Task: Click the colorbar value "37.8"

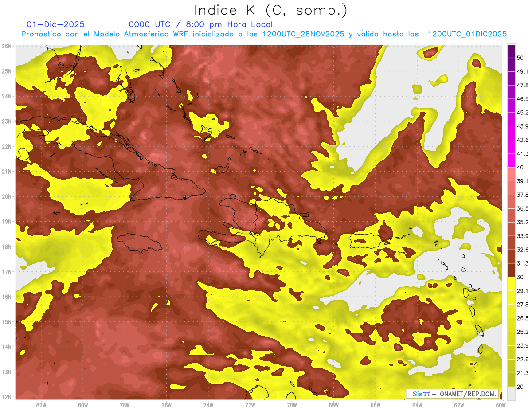Action: point(523,195)
